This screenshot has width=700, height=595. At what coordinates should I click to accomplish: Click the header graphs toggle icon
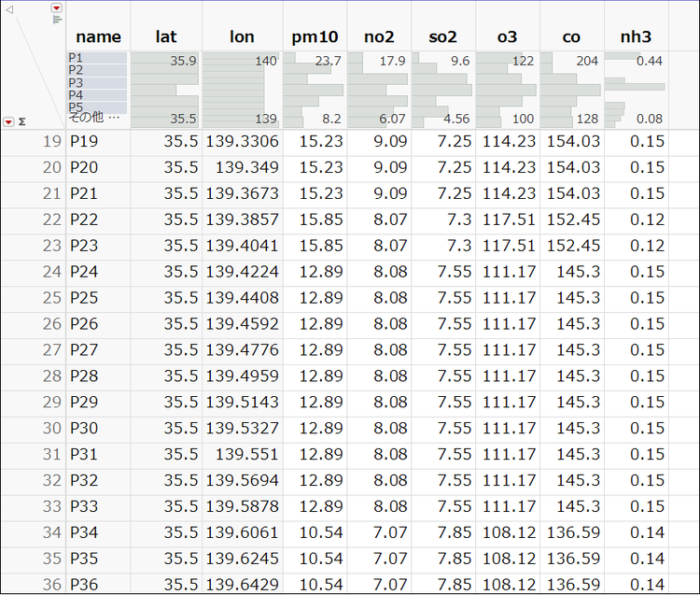(x=57, y=20)
